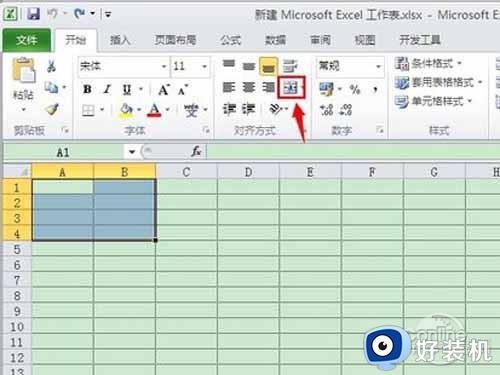500x375 pixels.
Task: Increase indent
Action: click(x=249, y=109)
